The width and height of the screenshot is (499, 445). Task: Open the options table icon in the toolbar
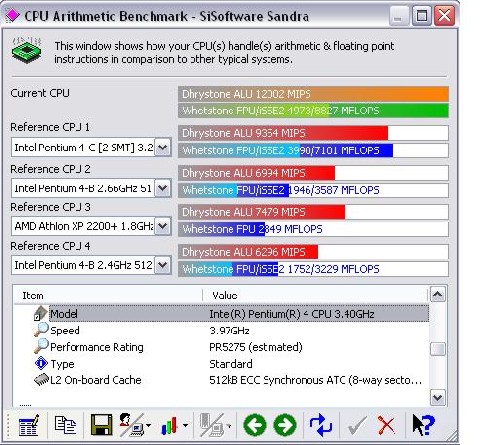click(29, 425)
